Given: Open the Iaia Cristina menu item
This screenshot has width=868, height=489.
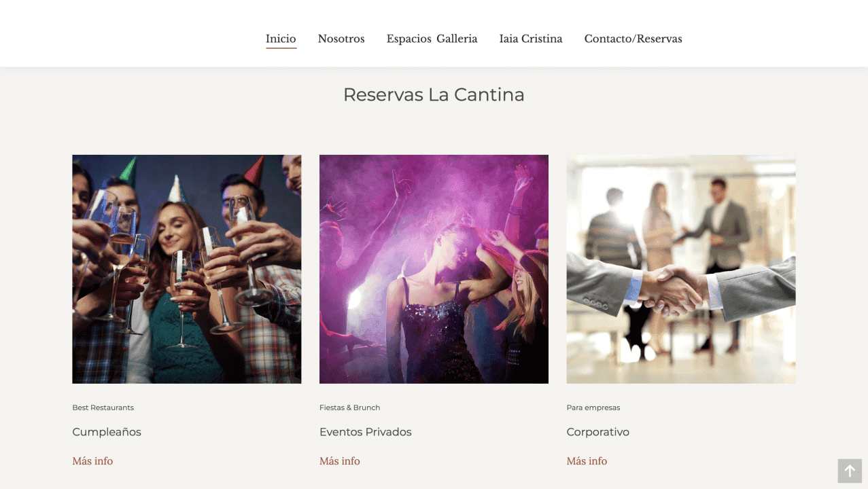Looking at the screenshot, I should pyautogui.click(x=531, y=39).
